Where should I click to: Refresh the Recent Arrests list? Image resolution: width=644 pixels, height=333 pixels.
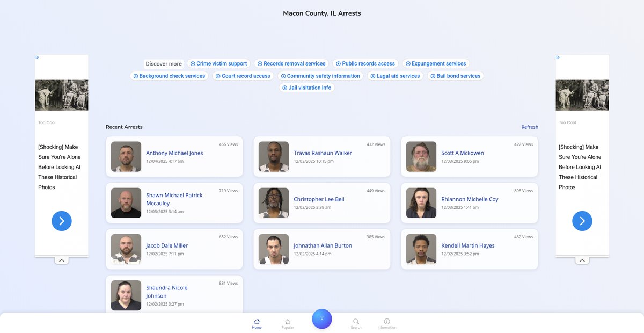(530, 127)
